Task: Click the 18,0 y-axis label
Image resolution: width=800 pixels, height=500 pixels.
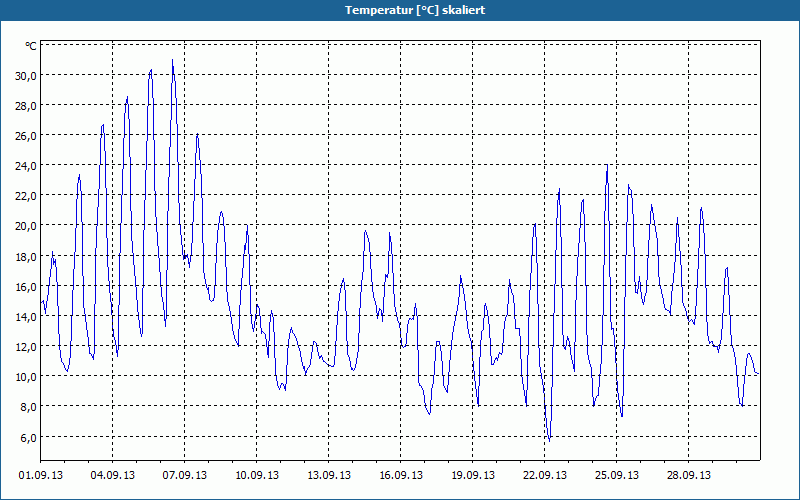Action: pyautogui.click(x=26, y=256)
